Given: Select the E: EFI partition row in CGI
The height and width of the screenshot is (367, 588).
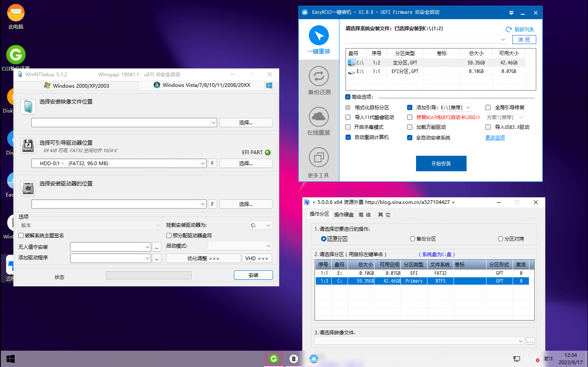Looking at the screenshot, I should [x=422, y=273].
